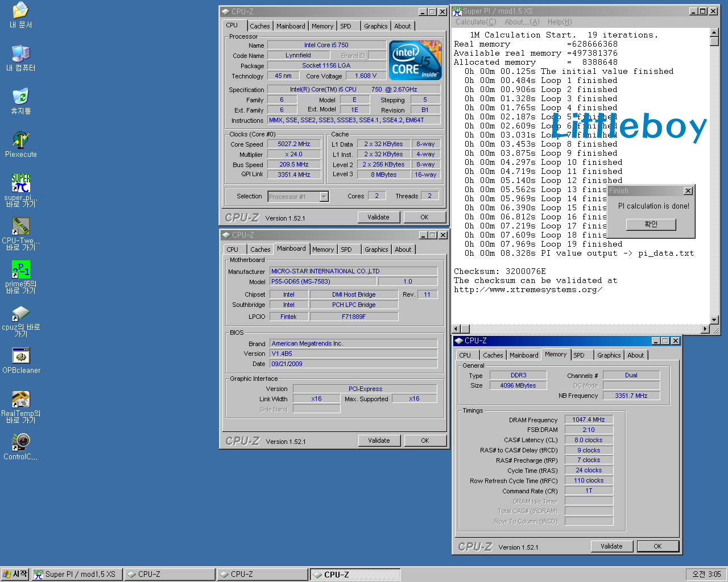Click Super PI horizontal scrollbar left arrow

pyautogui.click(x=456, y=329)
